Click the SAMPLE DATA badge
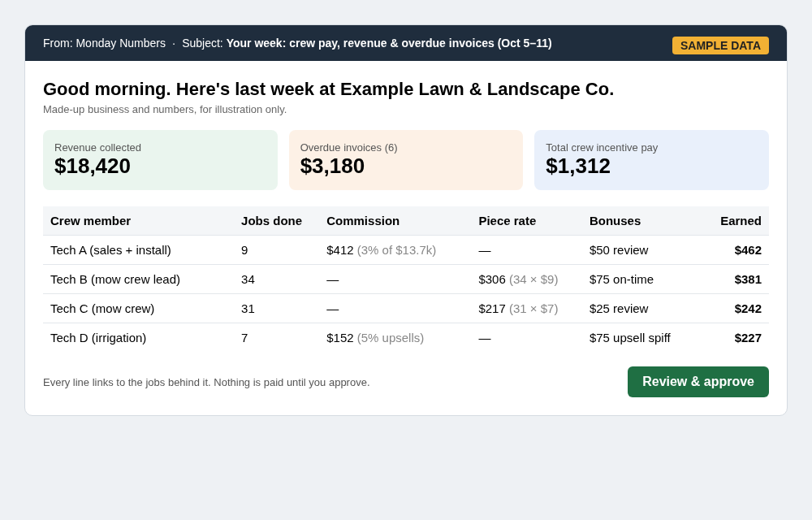 [720, 45]
